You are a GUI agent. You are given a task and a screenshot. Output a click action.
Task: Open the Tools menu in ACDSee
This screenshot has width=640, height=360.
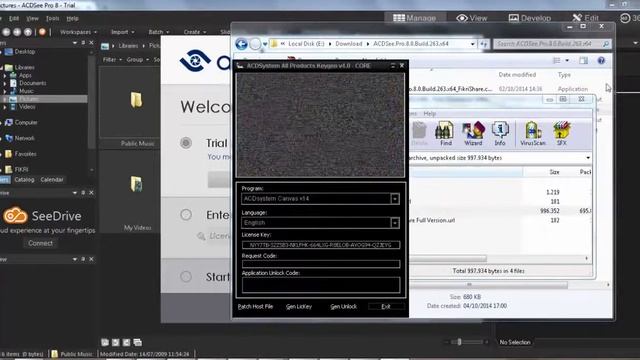52,18
